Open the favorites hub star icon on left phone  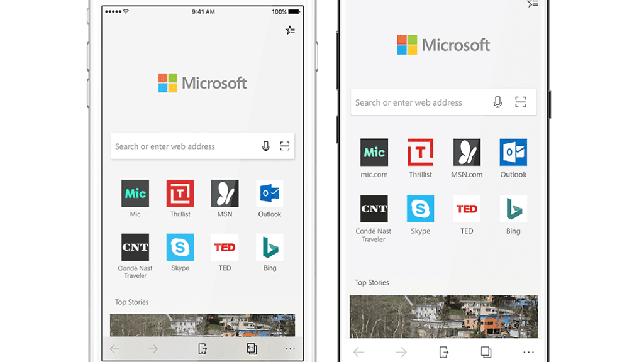coord(290,30)
